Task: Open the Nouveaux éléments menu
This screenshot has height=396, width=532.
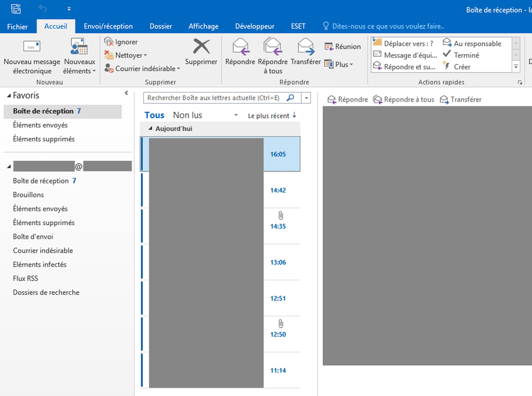Action: (79, 56)
